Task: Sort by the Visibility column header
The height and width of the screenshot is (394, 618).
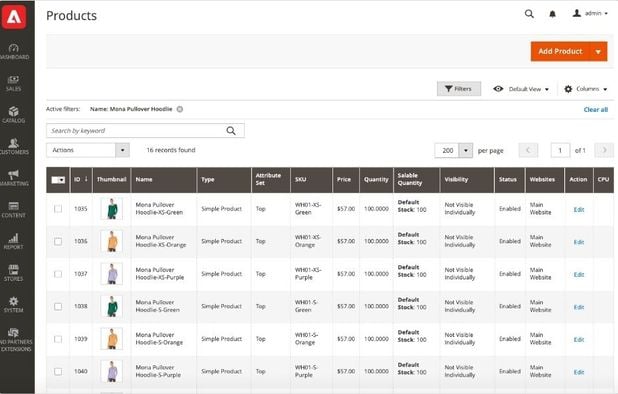Action: (x=467, y=179)
